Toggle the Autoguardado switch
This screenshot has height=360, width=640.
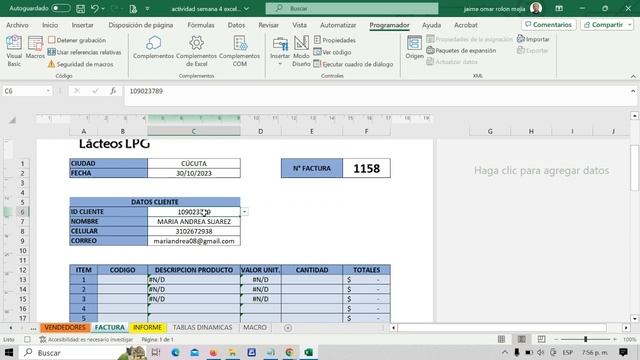[60, 8]
